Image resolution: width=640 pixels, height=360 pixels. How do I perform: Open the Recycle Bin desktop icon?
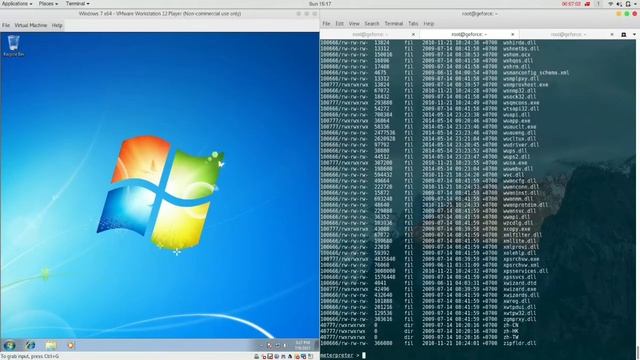coord(13,46)
